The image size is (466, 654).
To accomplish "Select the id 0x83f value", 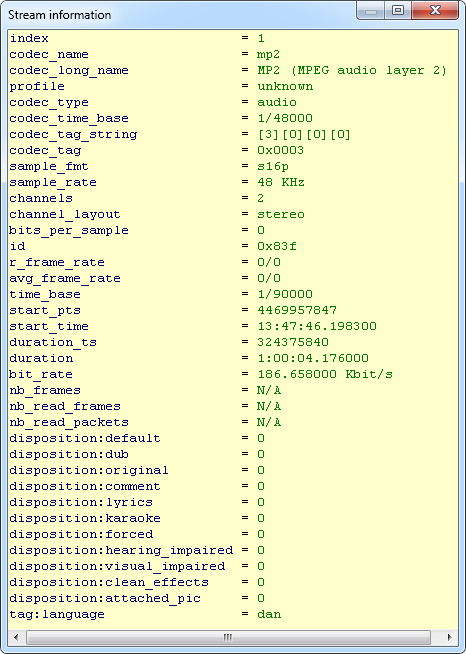I will pos(277,246).
